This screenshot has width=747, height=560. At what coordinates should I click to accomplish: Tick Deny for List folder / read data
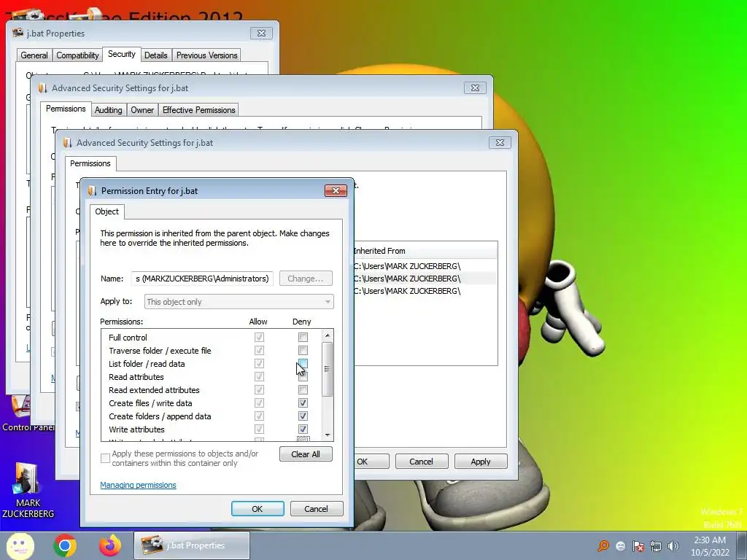tap(303, 364)
